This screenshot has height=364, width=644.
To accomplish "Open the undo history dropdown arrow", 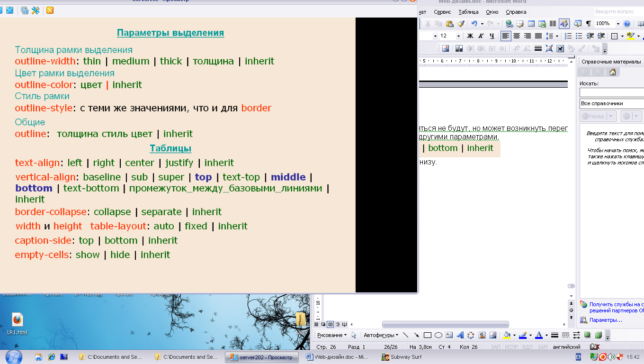I will coord(482,24).
